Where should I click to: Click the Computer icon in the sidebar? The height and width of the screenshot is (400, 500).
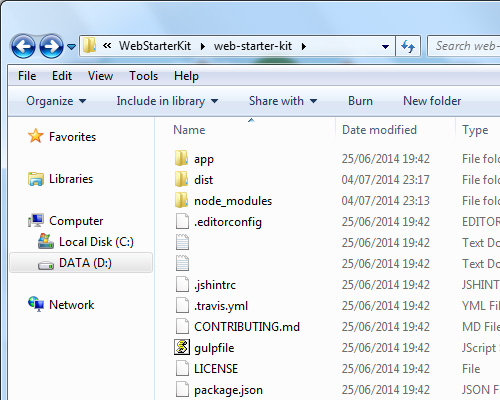point(36,220)
